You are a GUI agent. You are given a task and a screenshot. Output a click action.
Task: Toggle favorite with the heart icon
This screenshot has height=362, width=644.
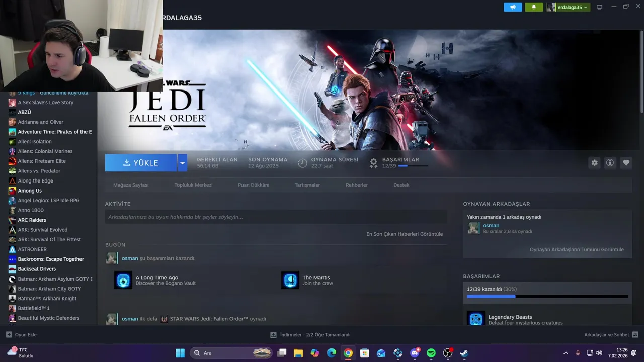click(x=626, y=163)
